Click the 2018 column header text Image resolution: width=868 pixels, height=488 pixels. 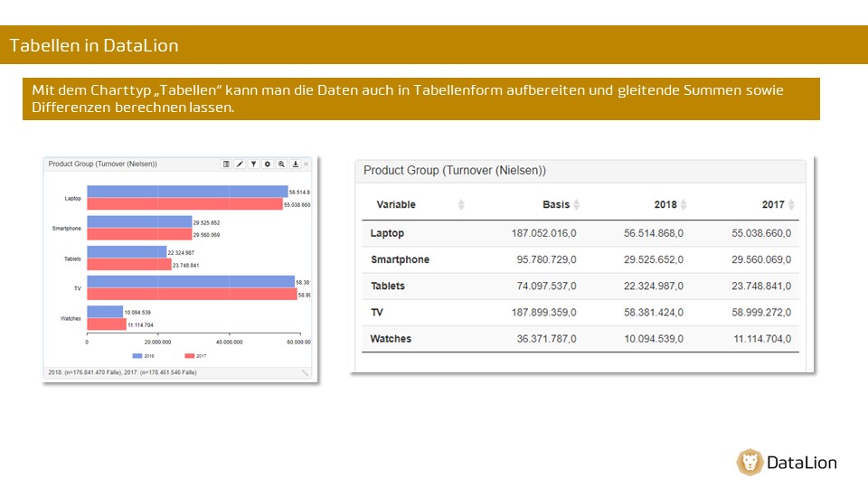pos(665,205)
